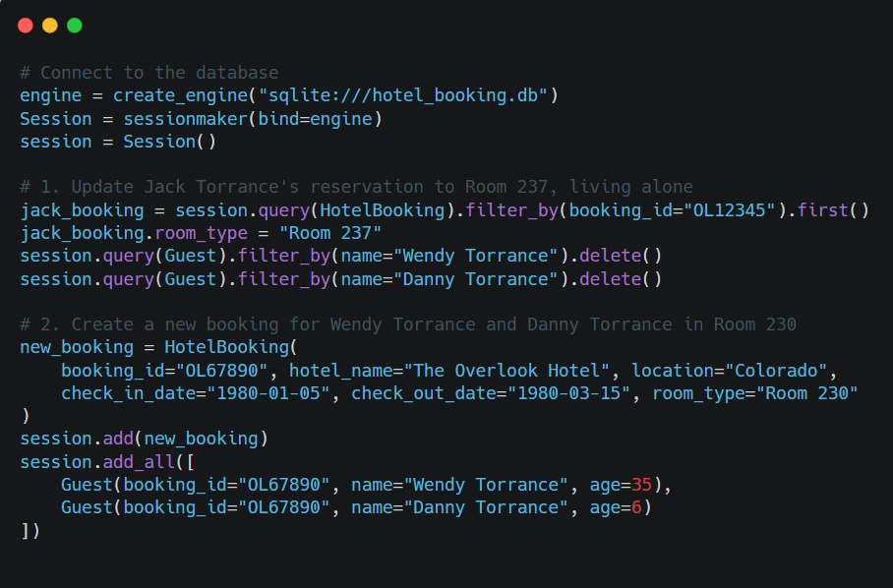The height and width of the screenshot is (588, 893).
Task: Click 'jack_booking' variable on the query line
Action: pos(82,210)
